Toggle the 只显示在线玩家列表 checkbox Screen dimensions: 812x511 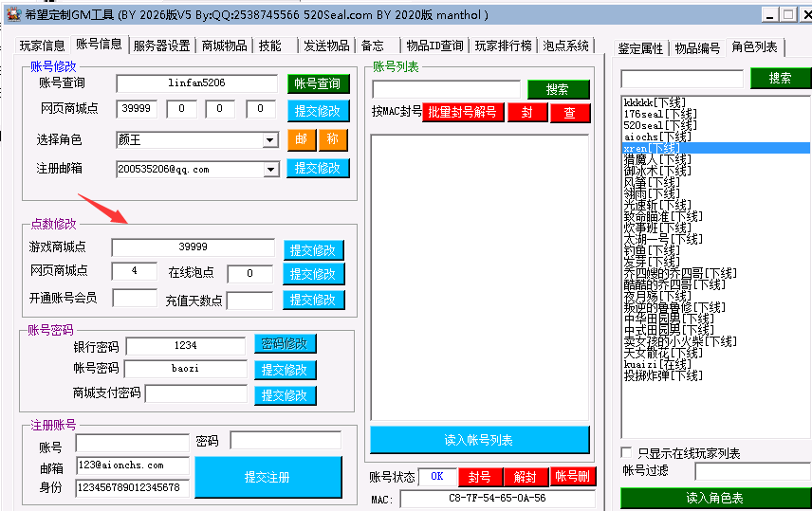(627, 452)
